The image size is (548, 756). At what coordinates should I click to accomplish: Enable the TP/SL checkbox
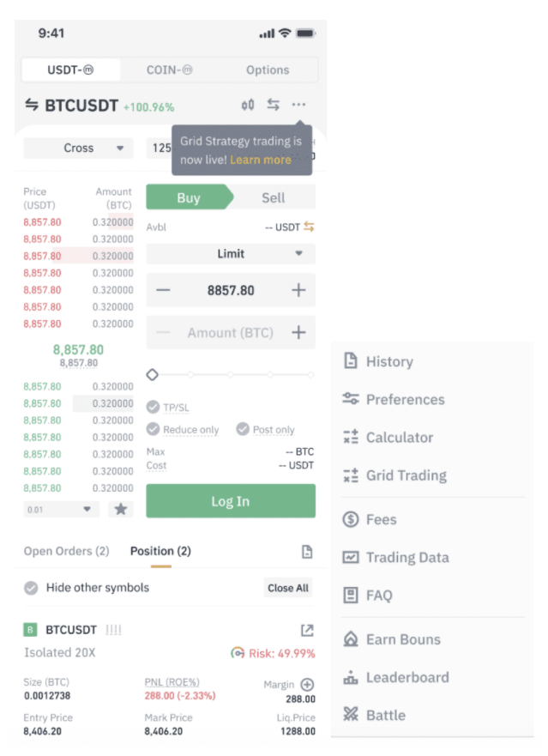tap(154, 407)
